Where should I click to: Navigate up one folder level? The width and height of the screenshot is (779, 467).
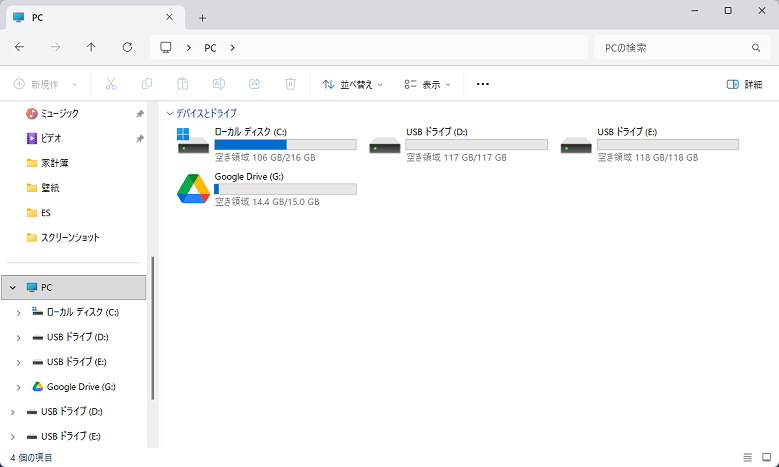coord(91,47)
